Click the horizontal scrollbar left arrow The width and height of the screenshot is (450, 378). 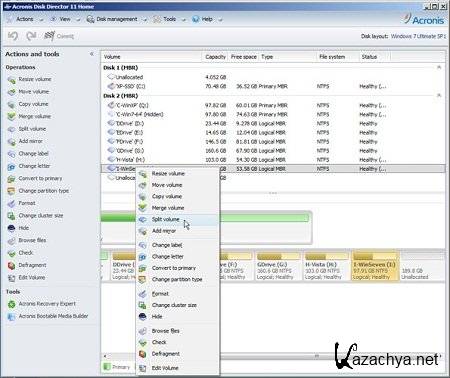click(x=105, y=356)
